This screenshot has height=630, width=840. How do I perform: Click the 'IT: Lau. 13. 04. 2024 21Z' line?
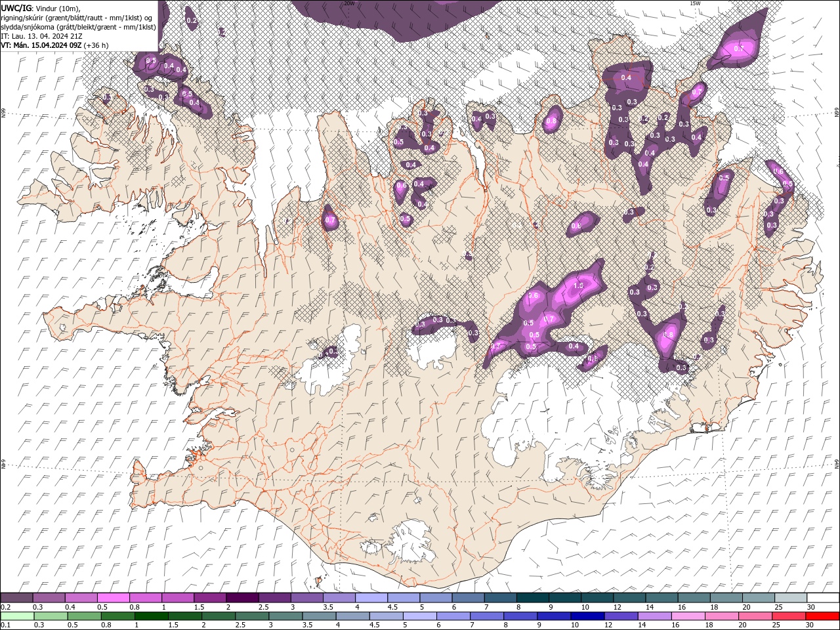(x=41, y=36)
